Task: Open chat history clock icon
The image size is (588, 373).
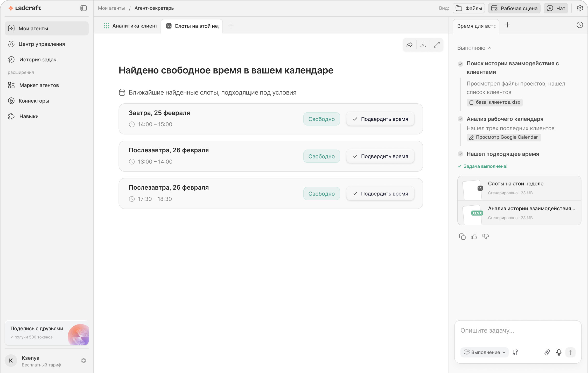Action: pos(580,25)
